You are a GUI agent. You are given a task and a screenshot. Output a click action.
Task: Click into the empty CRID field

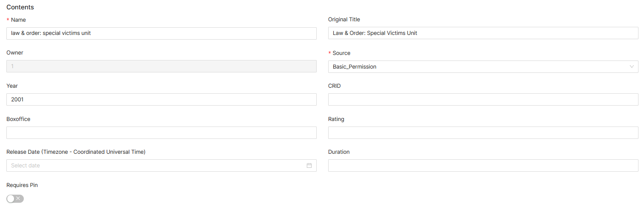[483, 99]
